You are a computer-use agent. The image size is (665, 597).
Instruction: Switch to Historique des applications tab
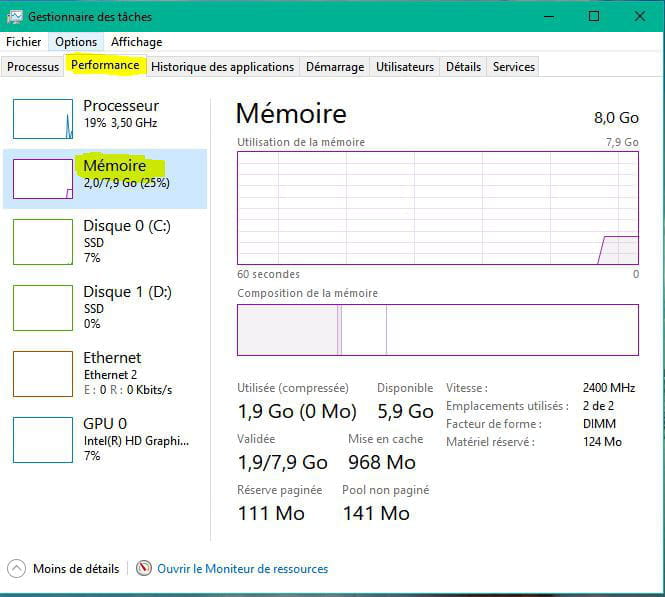[222, 67]
